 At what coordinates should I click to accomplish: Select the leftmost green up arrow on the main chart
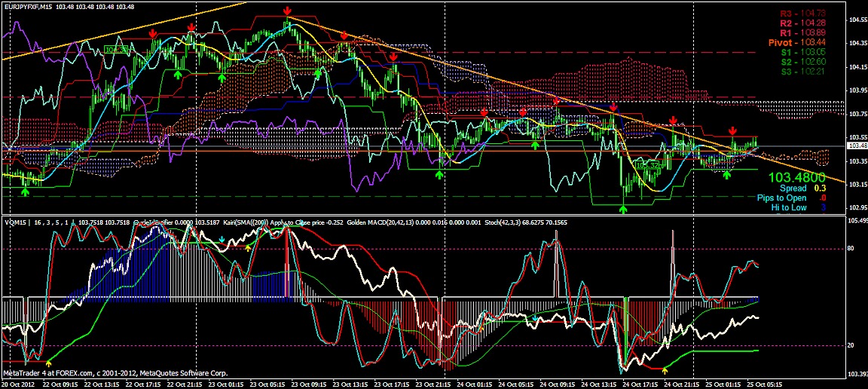click(x=25, y=192)
